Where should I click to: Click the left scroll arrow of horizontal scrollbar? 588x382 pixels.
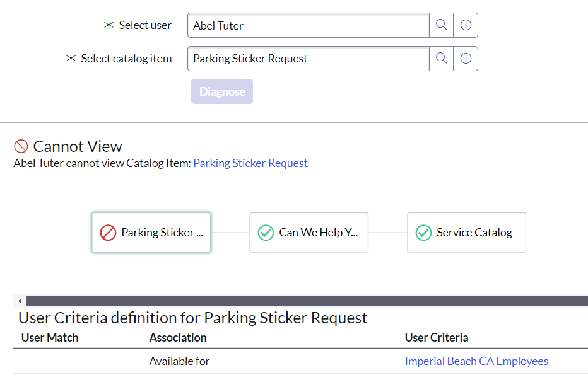[20, 301]
